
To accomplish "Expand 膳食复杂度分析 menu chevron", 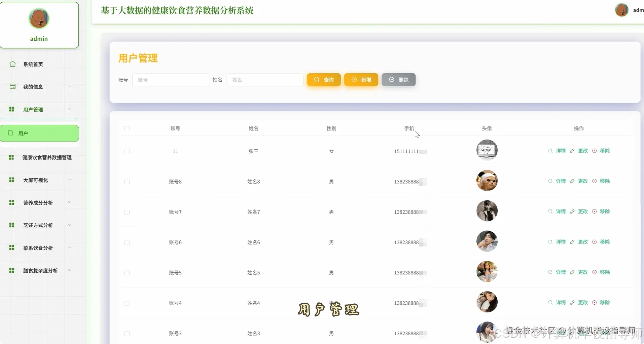I will (x=70, y=270).
